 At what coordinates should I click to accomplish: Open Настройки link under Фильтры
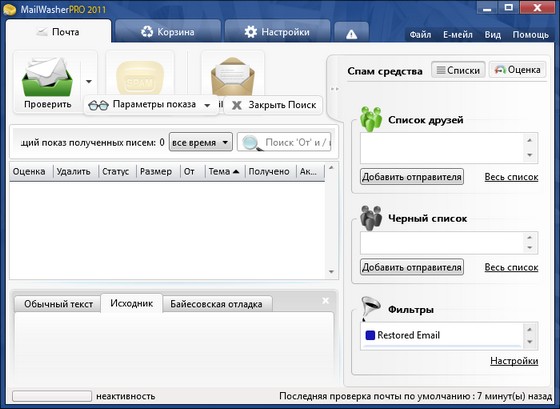[x=514, y=361]
